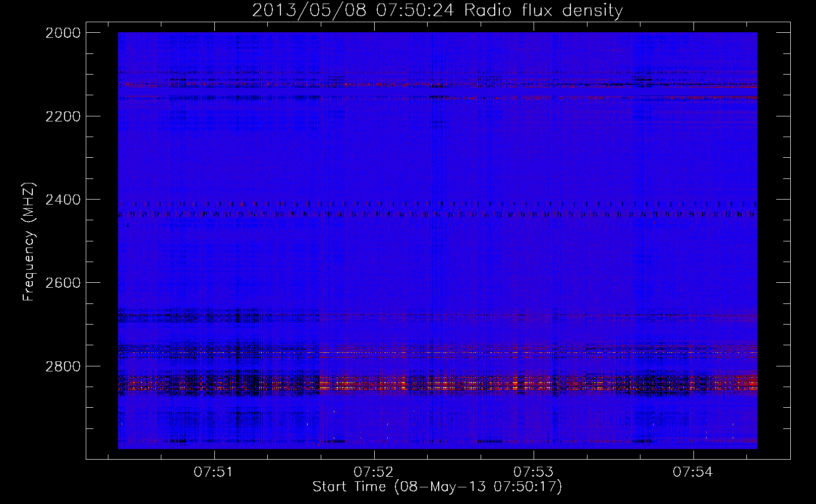Select the '2200' frequency axis label
The height and width of the screenshot is (504, 816).
tap(63, 116)
